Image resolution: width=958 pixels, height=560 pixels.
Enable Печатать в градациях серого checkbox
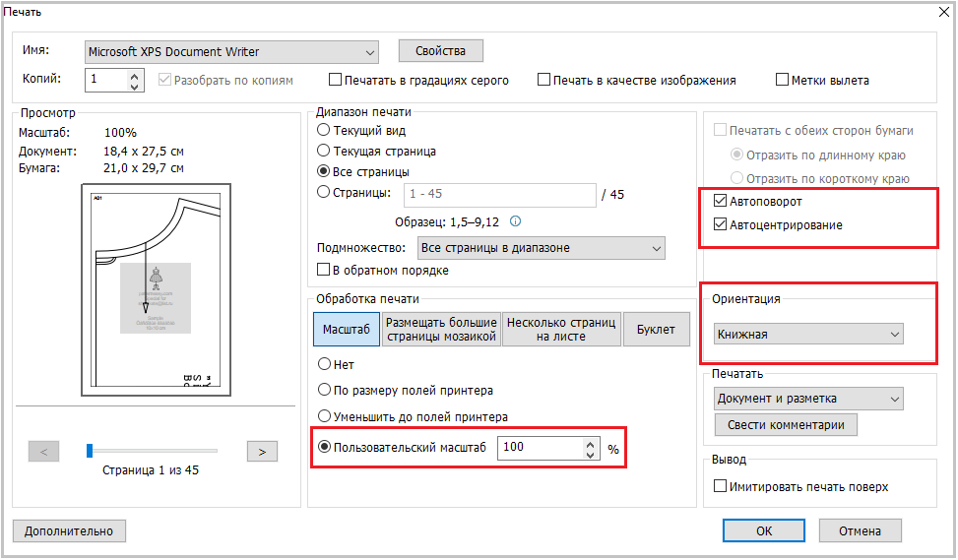pos(336,81)
